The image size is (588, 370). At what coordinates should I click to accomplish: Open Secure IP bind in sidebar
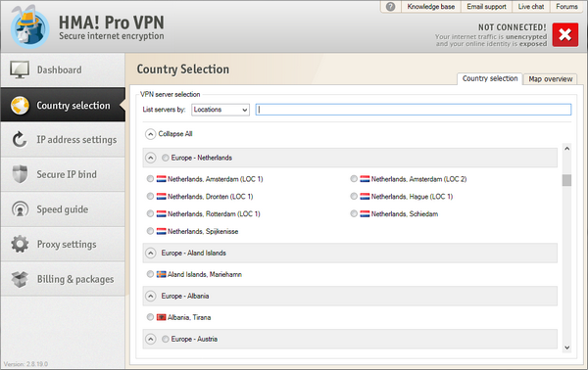pos(63,174)
